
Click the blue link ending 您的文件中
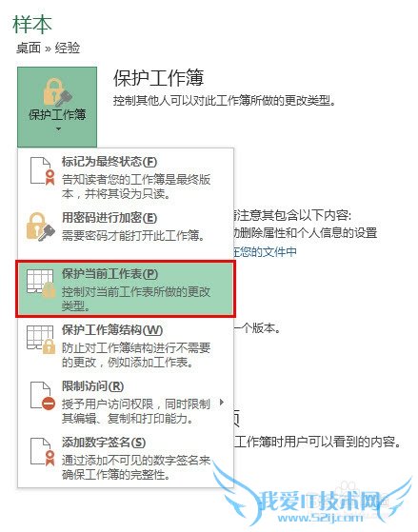(265, 252)
